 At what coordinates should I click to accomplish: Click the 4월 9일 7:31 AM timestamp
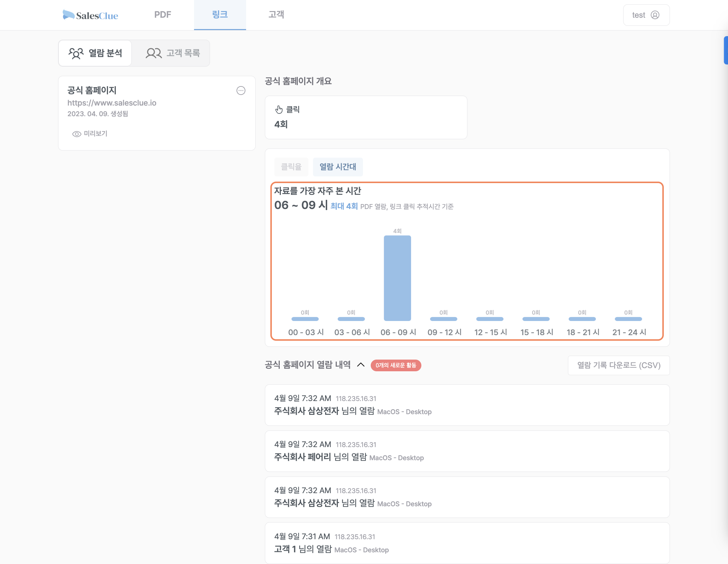(302, 536)
